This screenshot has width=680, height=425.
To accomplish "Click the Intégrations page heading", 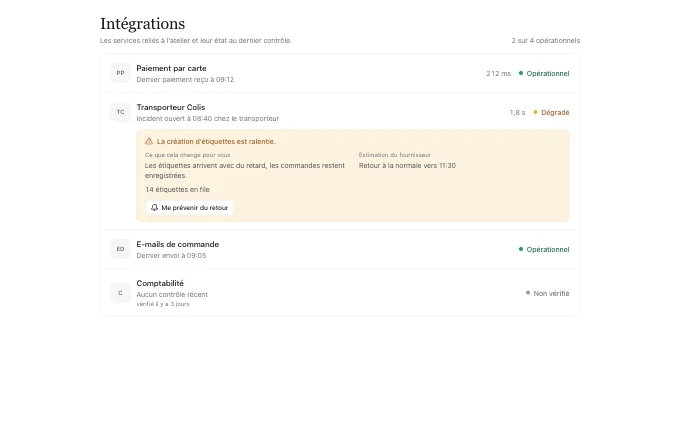I will click(142, 23).
